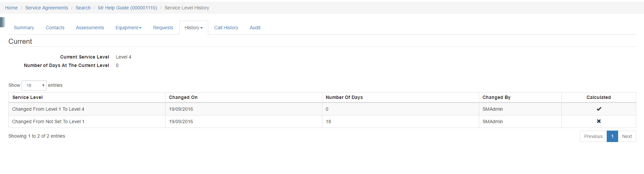This screenshot has width=644, height=174.
Task: Open the Audit tab
Action: click(255, 28)
